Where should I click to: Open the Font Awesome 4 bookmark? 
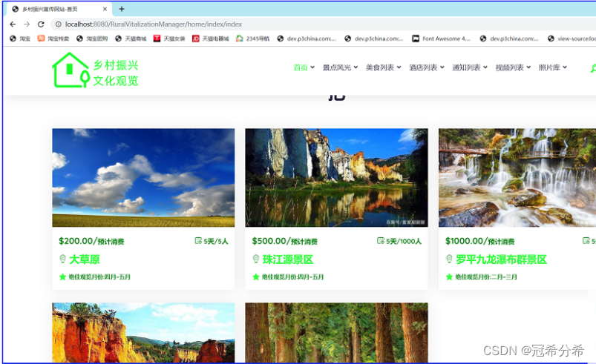[x=442, y=39]
